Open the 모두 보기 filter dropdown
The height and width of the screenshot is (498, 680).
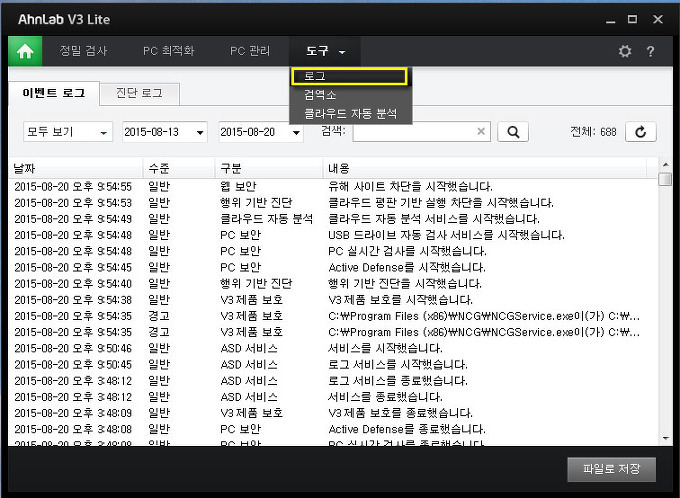(x=68, y=132)
